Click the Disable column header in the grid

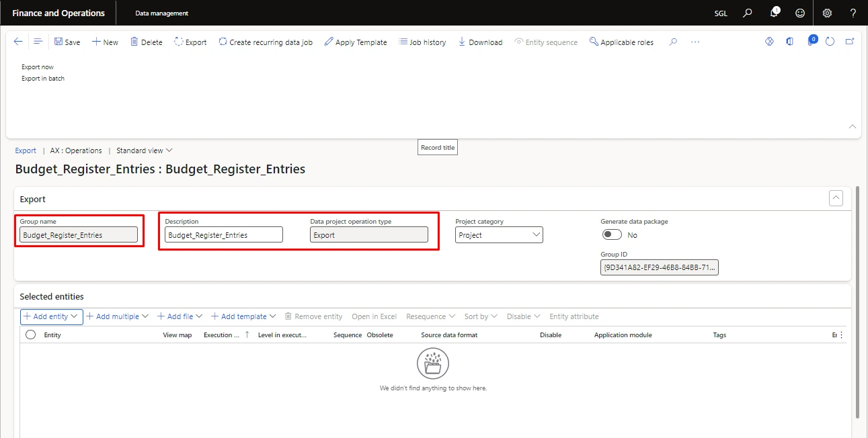[551, 335]
